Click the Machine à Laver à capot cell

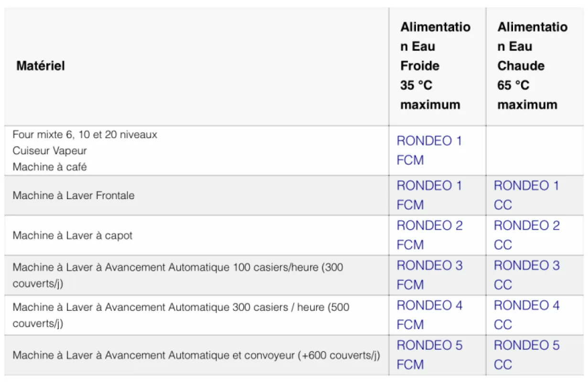[x=73, y=235]
